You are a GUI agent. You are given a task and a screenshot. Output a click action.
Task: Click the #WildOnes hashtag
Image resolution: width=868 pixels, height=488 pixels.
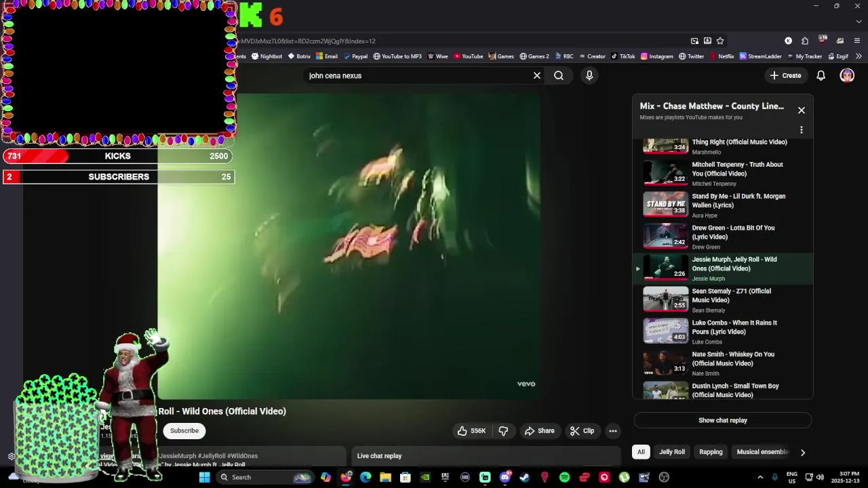point(243,456)
